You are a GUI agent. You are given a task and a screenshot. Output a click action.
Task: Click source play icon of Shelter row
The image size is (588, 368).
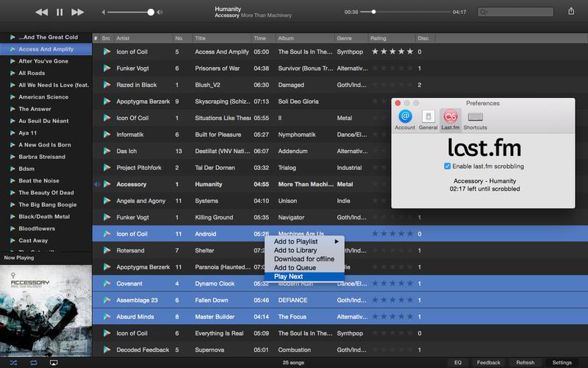[107, 250]
